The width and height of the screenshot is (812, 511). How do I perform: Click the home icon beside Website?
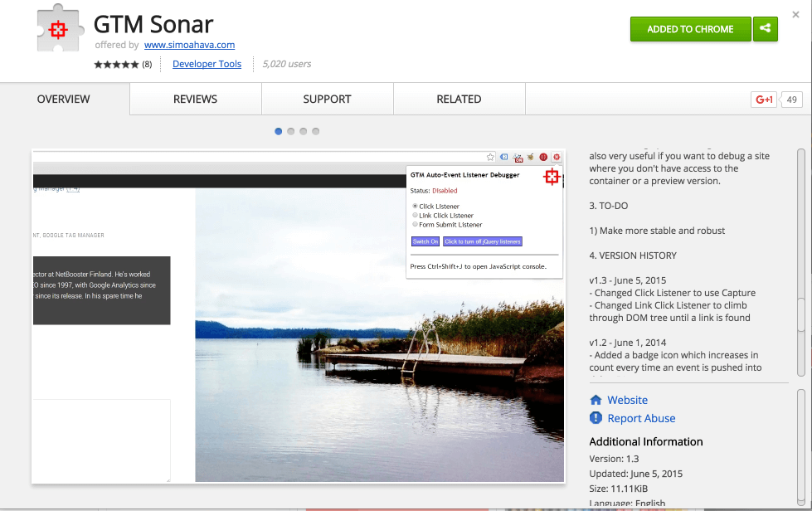point(596,400)
